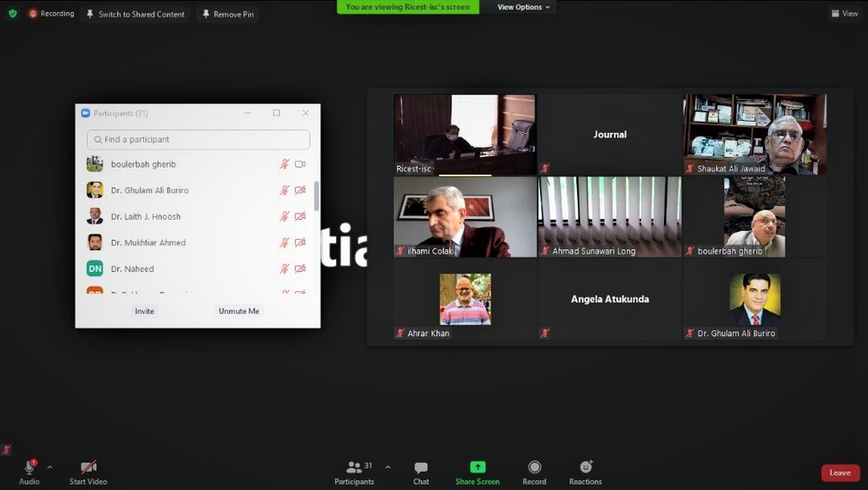868x490 pixels.
Task: Expand the audio options caret
Action: coord(49,467)
